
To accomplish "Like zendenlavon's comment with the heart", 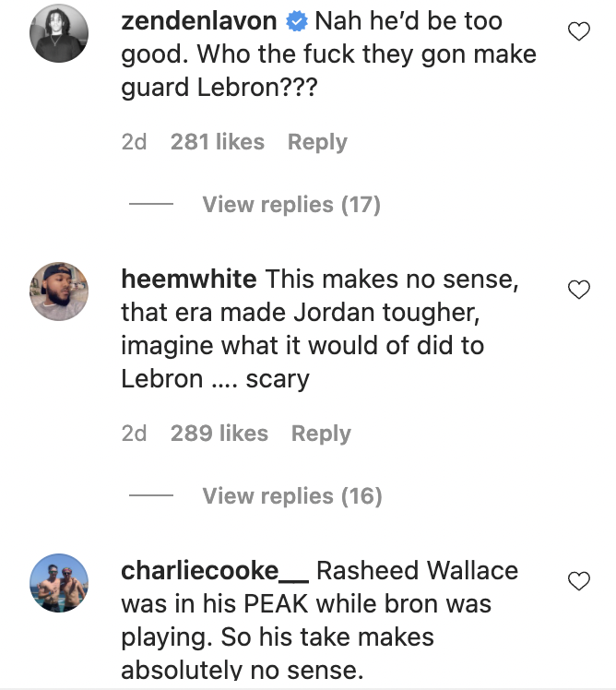I will point(578,33).
